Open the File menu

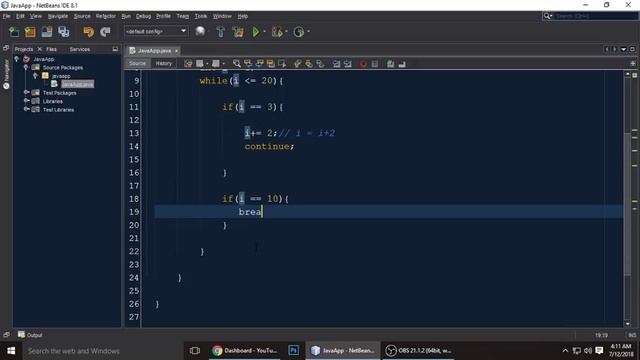pos(7,16)
